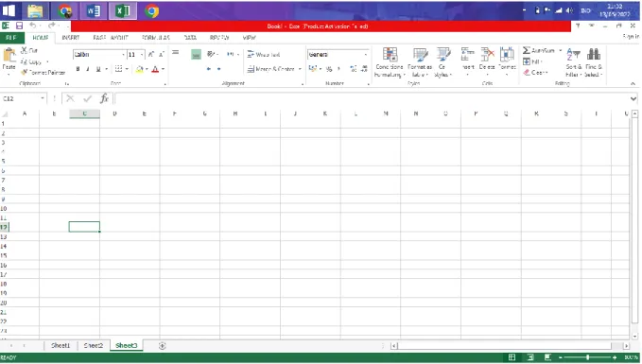Toggle Bold formatting
The width and height of the screenshot is (642, 364).
click(78, 69)
